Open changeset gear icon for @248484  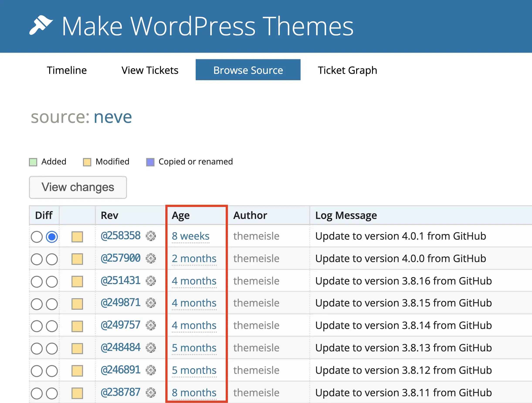coord(151,347)
